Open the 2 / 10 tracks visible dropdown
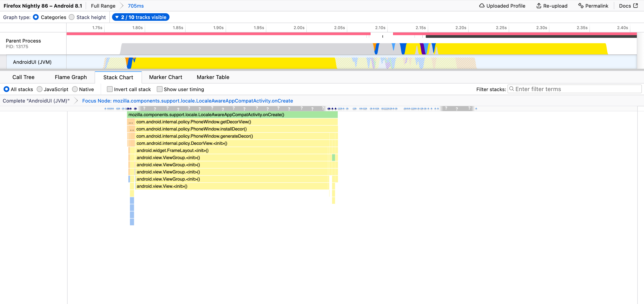The image size is (644, 304). (141, 17)
